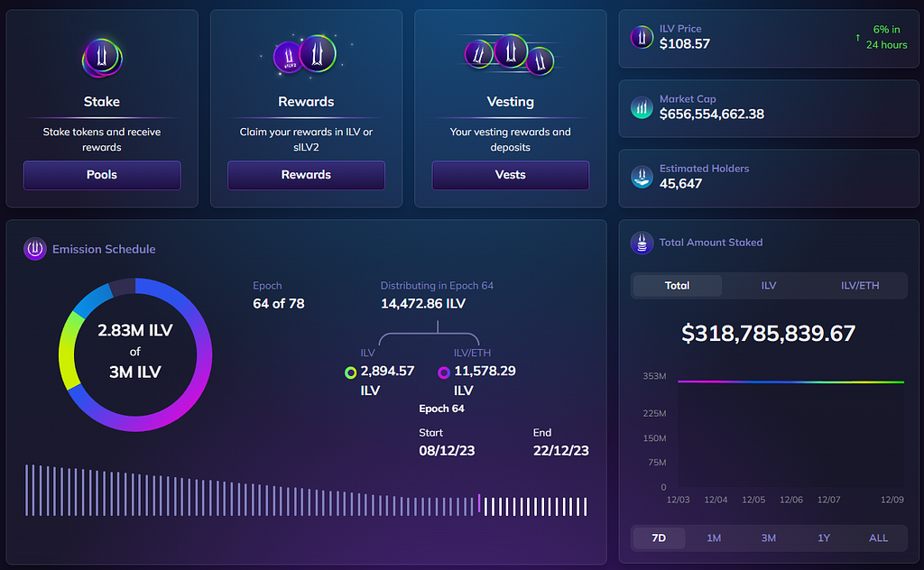Click the emission donut chart center
924x570 pixels.
(135, 354)
